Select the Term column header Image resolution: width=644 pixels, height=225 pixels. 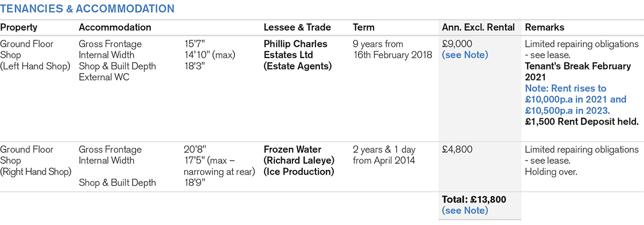pyautogui.click(x=364, y=27)
